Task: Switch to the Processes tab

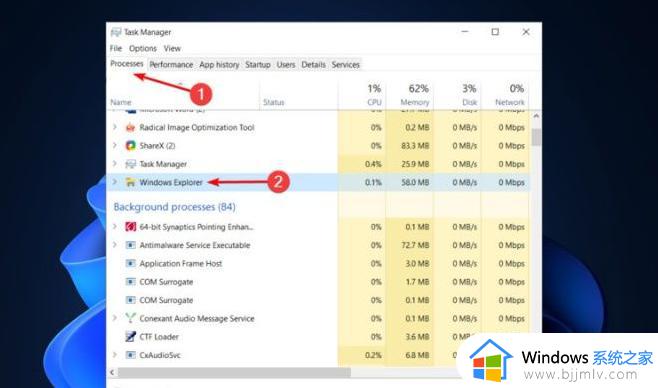Action: pyautogui.click(x=127, y=64)
